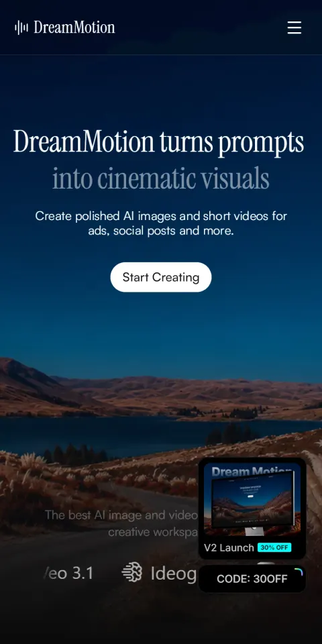Click the Ideogram brain logo icon

132,572
